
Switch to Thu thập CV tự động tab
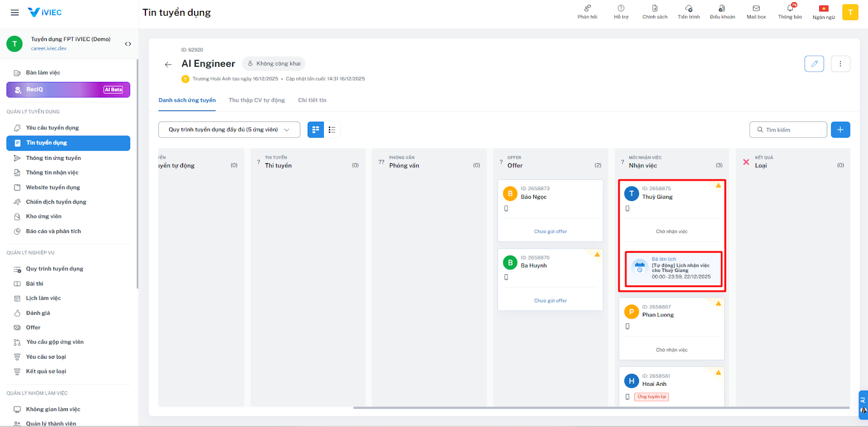click(x=257, y=100)
